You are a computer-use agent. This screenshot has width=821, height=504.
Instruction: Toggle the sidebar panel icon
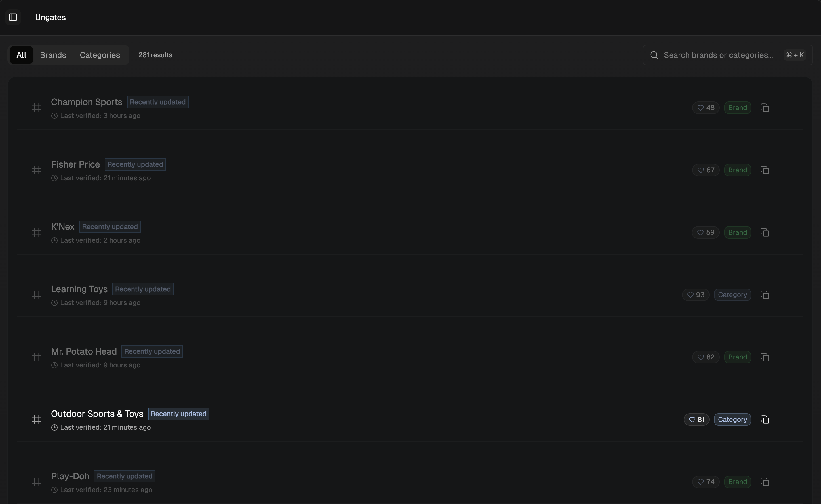(13, 17)
